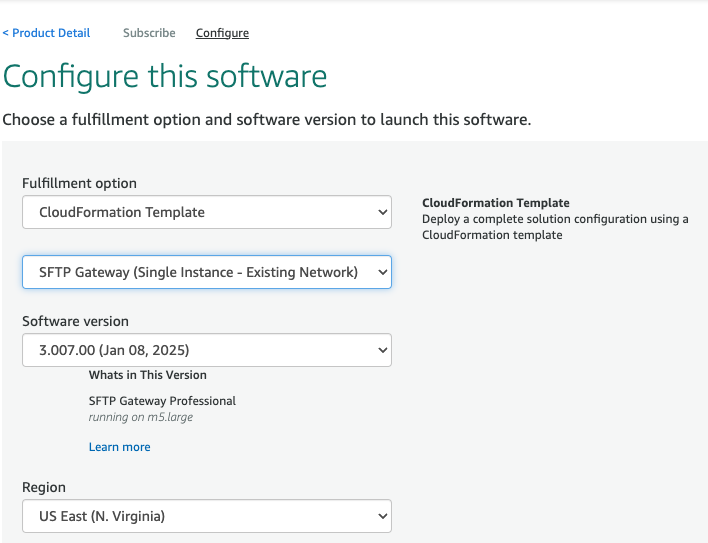Click 'SFTP Gateway Professional' text

coord(162,401)
